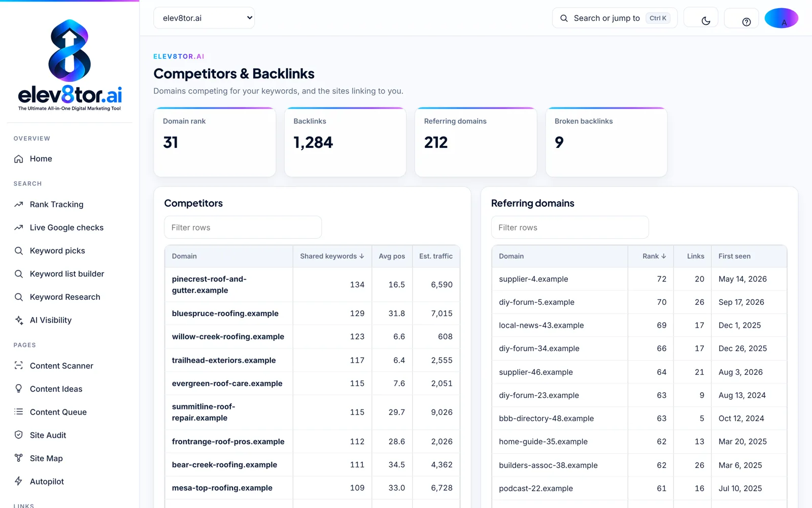The width and height of the screenshot is (812, 508).
Task: Open Live Google checks link
Action: [70, 228]
